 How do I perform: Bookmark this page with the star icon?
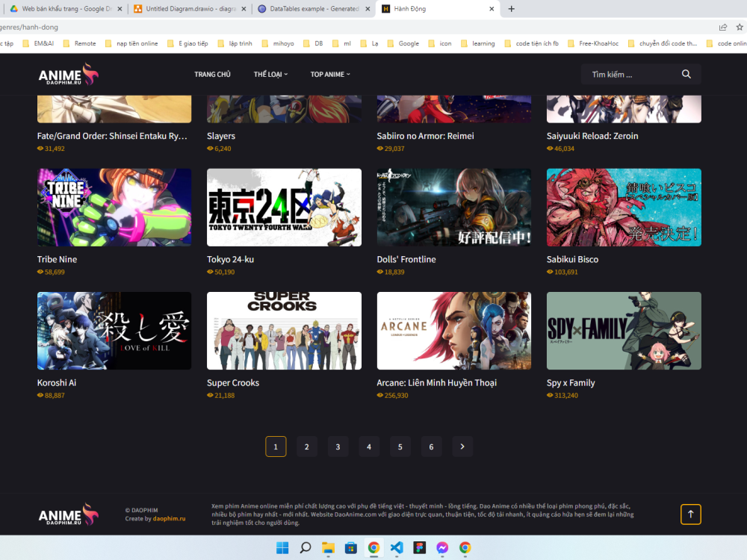click(x=740, y=27)
